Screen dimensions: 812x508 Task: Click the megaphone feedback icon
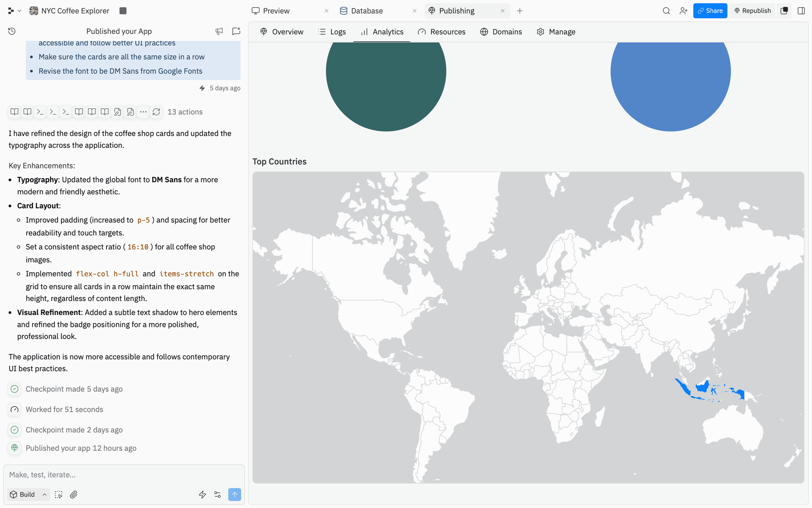pyautogui.click(x=219, y=31)
